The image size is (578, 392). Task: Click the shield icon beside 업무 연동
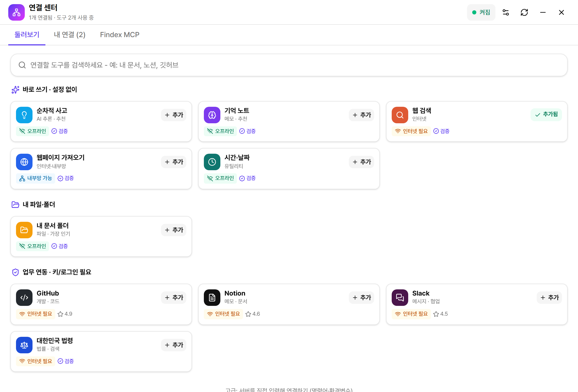15,272
